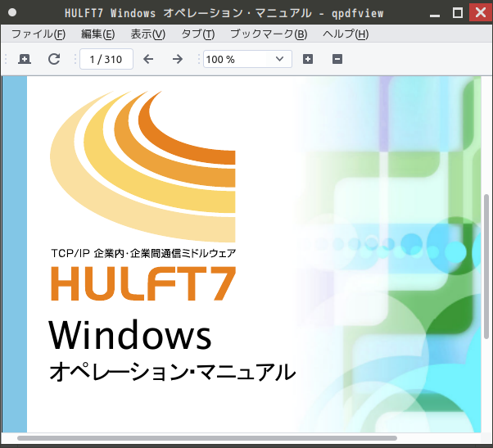This screenshot has width=493, height=448.
Task: Go to previous page with left arrow
Action: pyautogui.click(x=148, y=59)
